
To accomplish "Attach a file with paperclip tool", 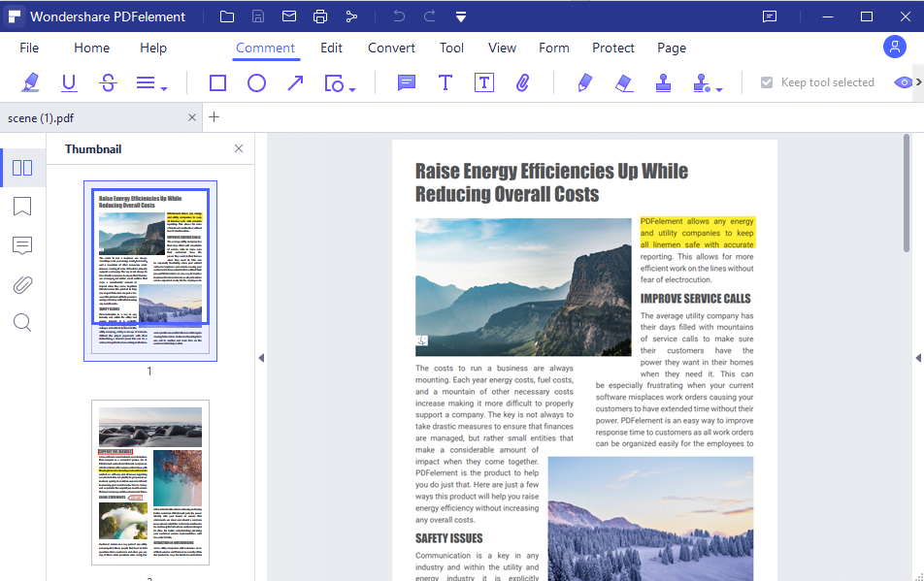I will (522, 83).
